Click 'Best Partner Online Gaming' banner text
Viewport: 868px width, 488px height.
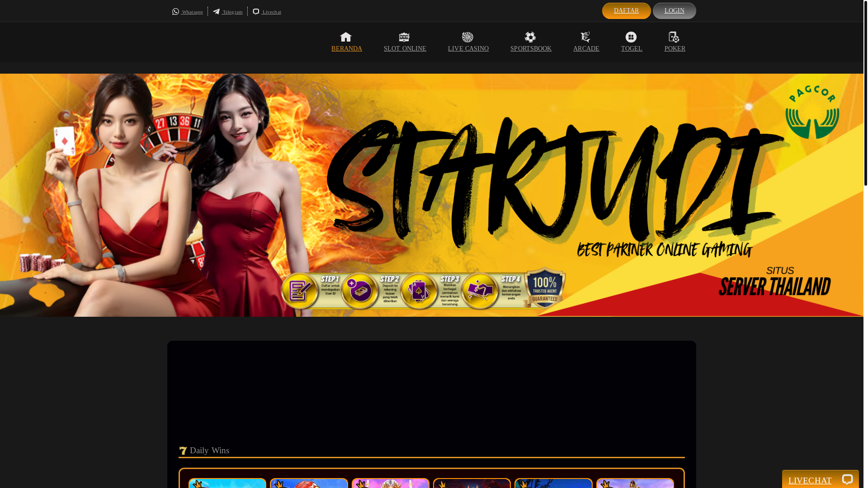(665, 249)
